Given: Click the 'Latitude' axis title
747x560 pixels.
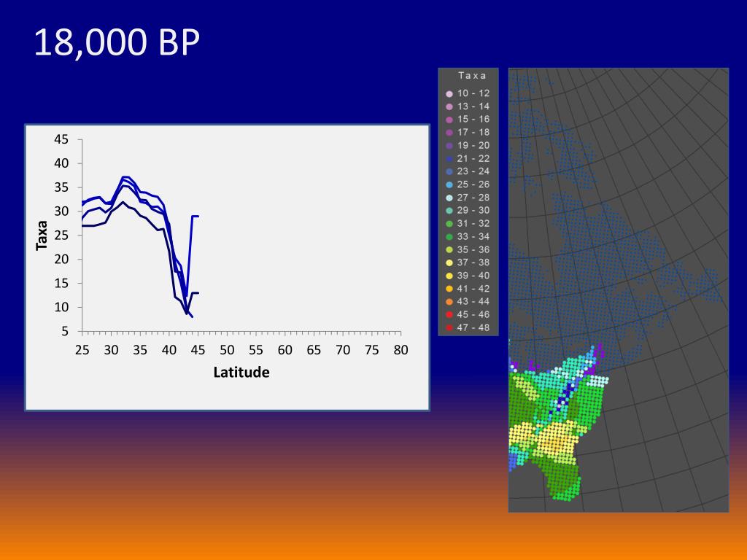Looking at the screenshot, I should pos(241,373).
